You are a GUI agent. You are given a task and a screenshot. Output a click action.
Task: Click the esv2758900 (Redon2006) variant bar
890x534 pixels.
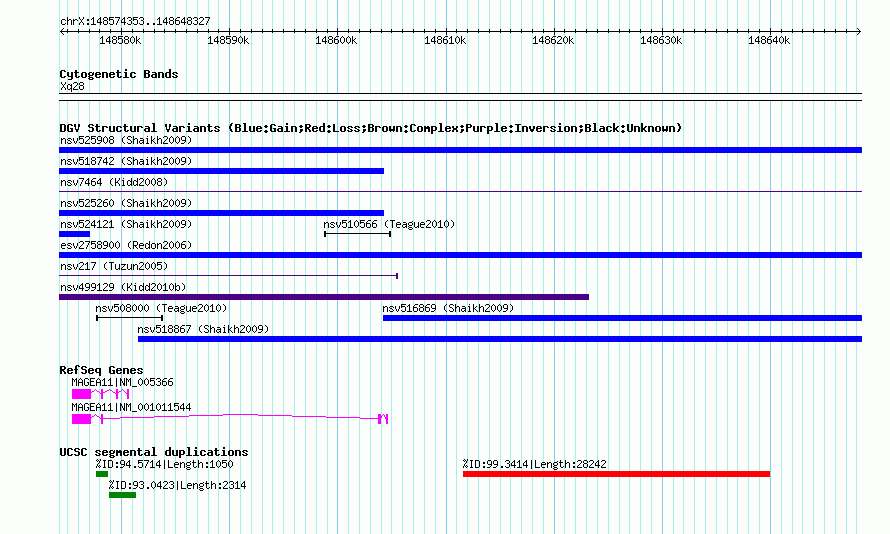(460, 255)
